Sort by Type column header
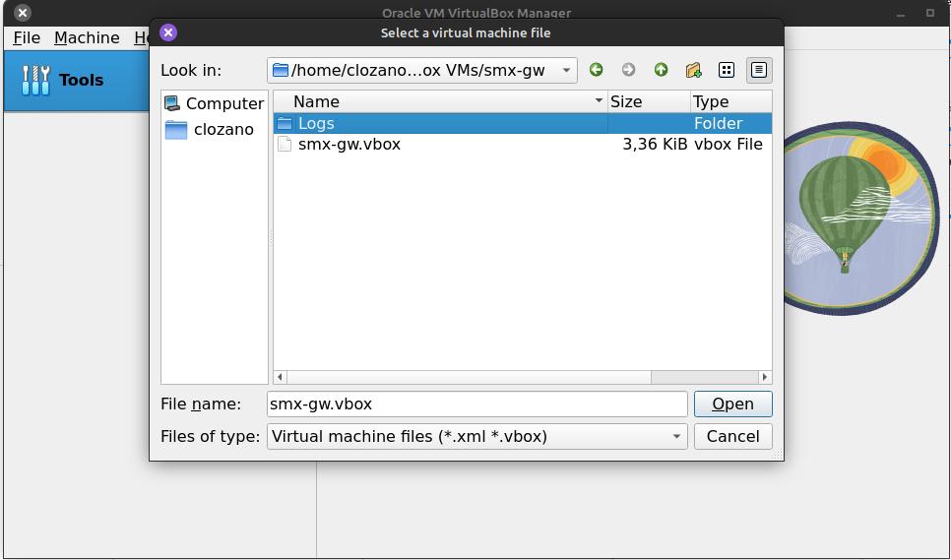Image resolution: width=951 pixels, height=560 pixels. click(x=730, y=101)
